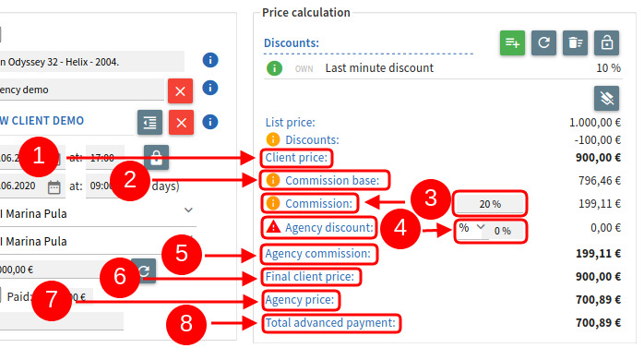Toggle the date lock button

tap(156, 157)
